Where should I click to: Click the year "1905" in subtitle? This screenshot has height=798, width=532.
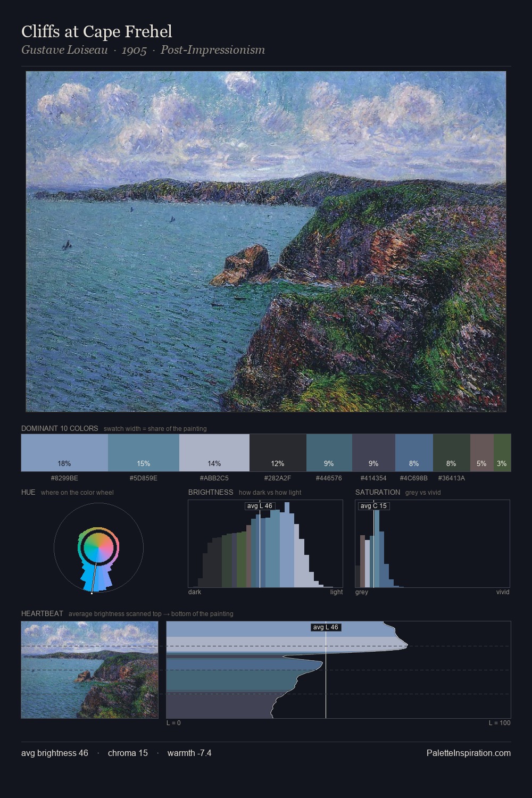(x=134, y=50)
